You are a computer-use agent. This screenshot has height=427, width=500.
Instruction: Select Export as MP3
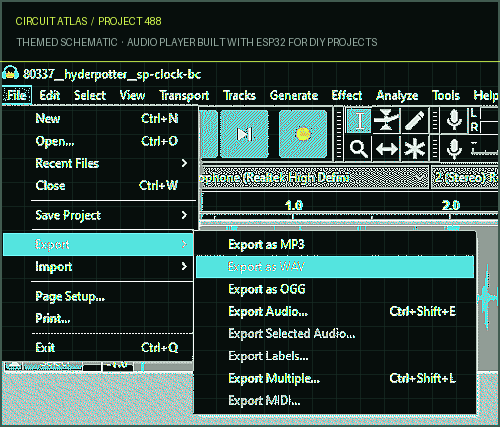pos(335,244)
